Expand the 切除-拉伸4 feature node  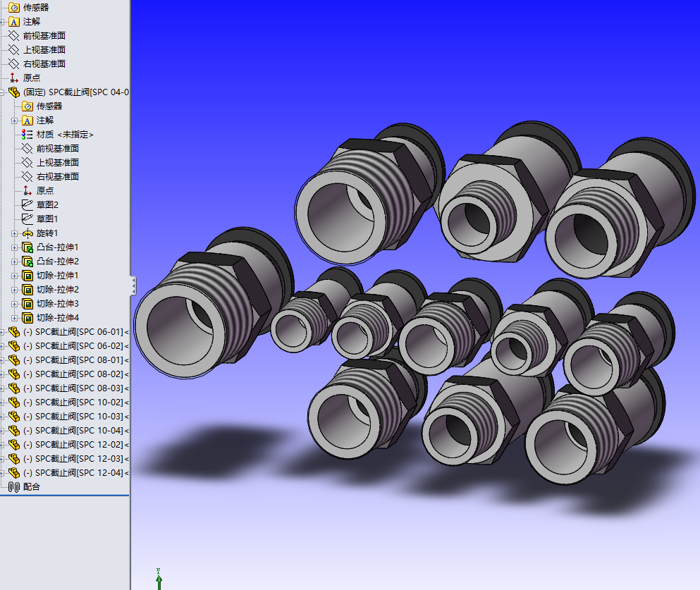click(x=14, y=318)
